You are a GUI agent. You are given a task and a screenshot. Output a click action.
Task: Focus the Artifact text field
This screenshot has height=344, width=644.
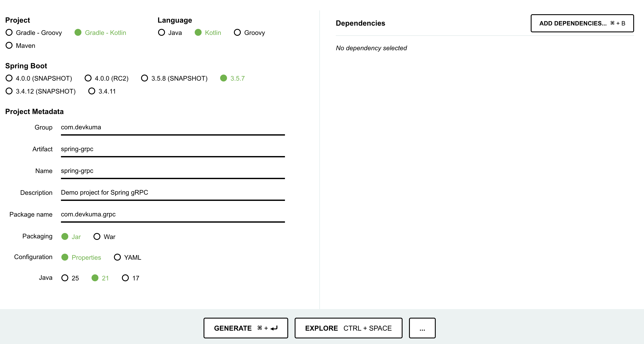[x=173, y=149]
